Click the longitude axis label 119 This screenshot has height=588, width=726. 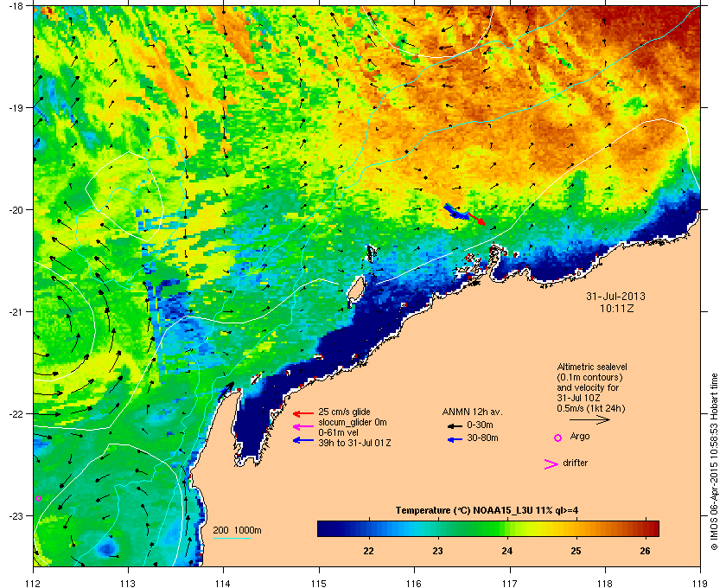click(700, 584)
